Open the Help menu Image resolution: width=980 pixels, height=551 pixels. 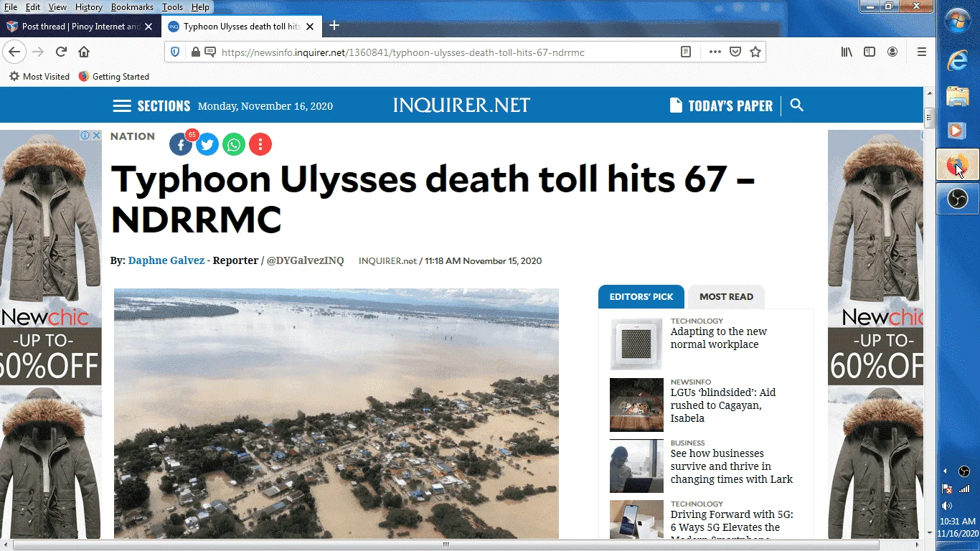tap(200, 6)
